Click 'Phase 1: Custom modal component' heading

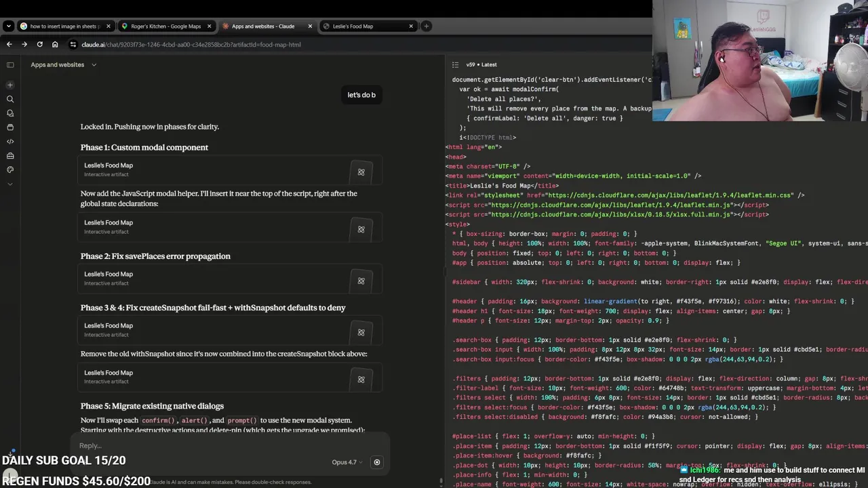coord(144,147)
